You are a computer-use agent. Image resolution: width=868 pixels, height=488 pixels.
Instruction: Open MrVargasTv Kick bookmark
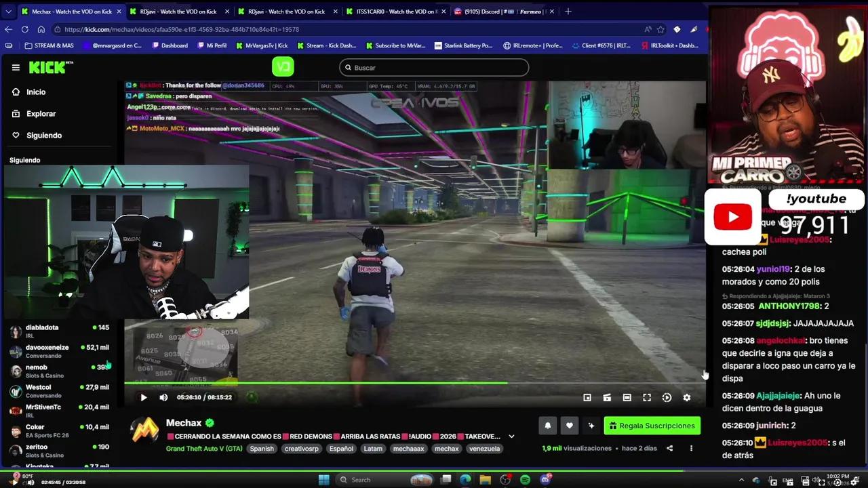tap(262, 46)
